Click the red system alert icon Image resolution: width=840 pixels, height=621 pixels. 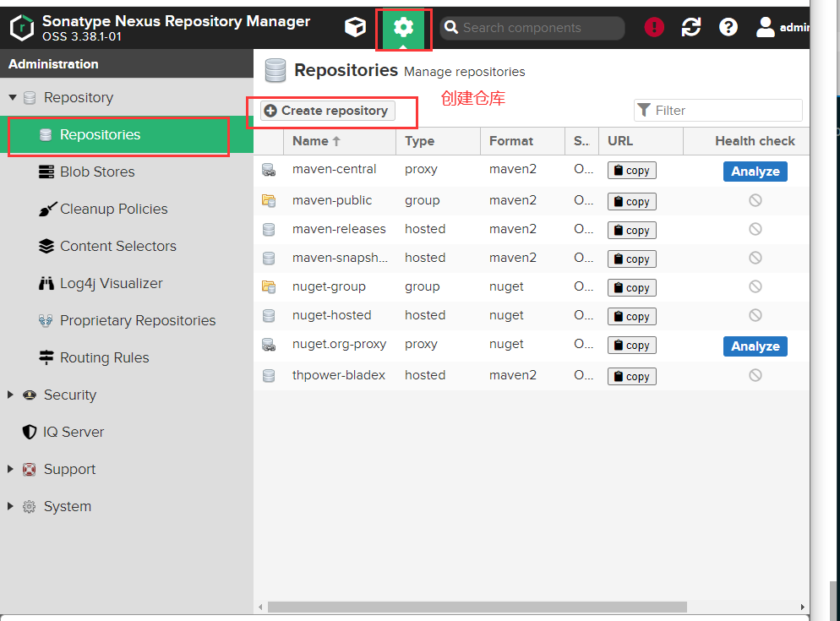[x=654, y=27]
